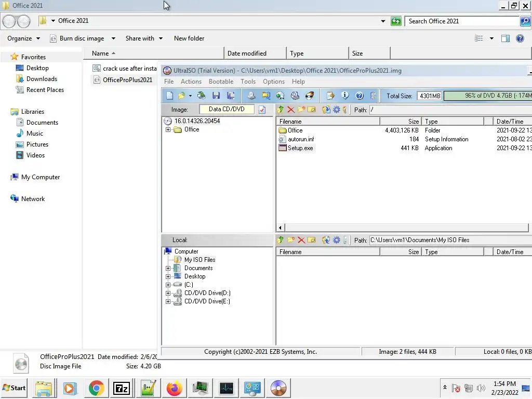Click the Search Office 2021 field
Viewport: 532px width, 399px height.
463,21
